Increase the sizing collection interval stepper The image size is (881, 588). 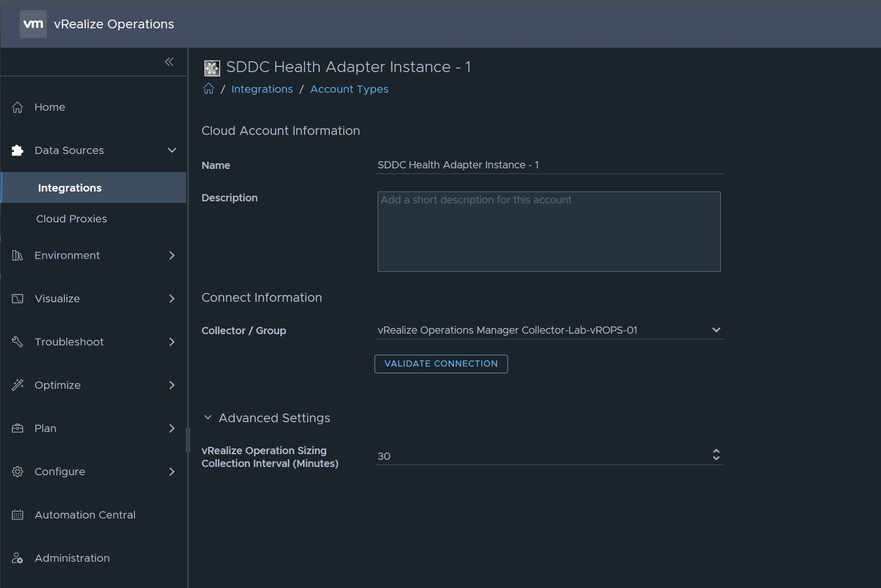716,452
